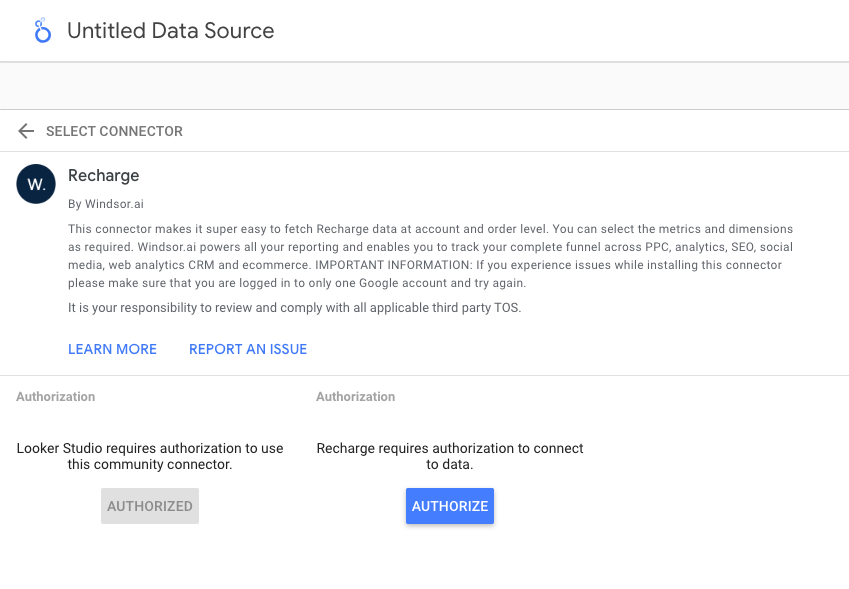Select the Recharge connector name heading

(x=103, y=176)
